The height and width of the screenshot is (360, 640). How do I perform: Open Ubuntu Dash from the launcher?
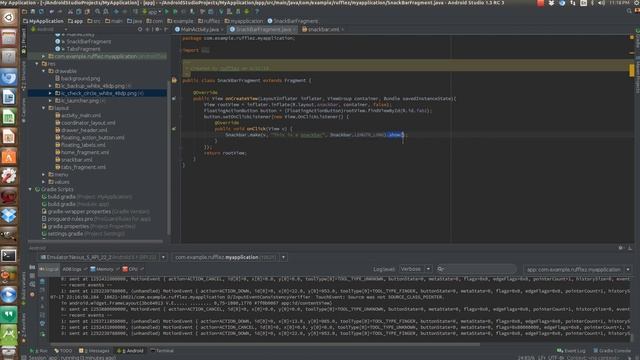click(9, 18)
